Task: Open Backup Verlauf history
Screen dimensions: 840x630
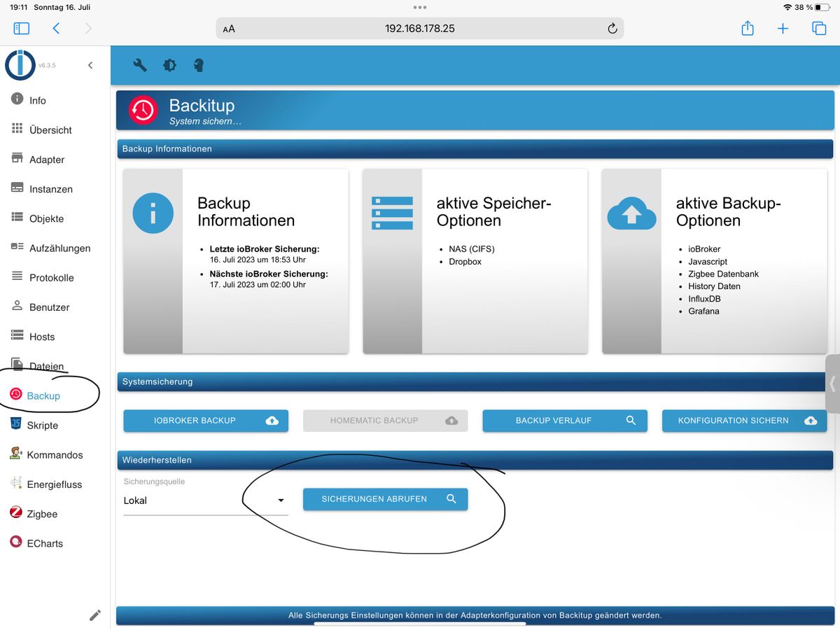Action: point(565,421)
